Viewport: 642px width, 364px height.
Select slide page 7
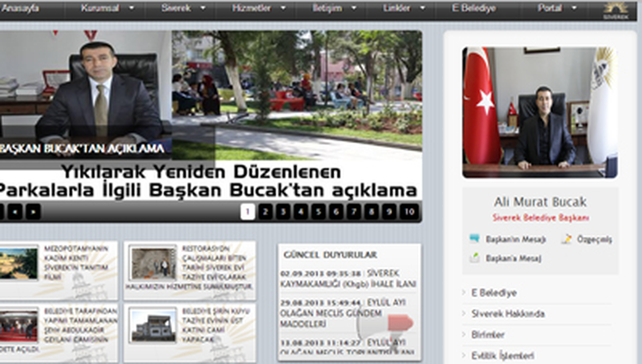click(x=354, y=212)
